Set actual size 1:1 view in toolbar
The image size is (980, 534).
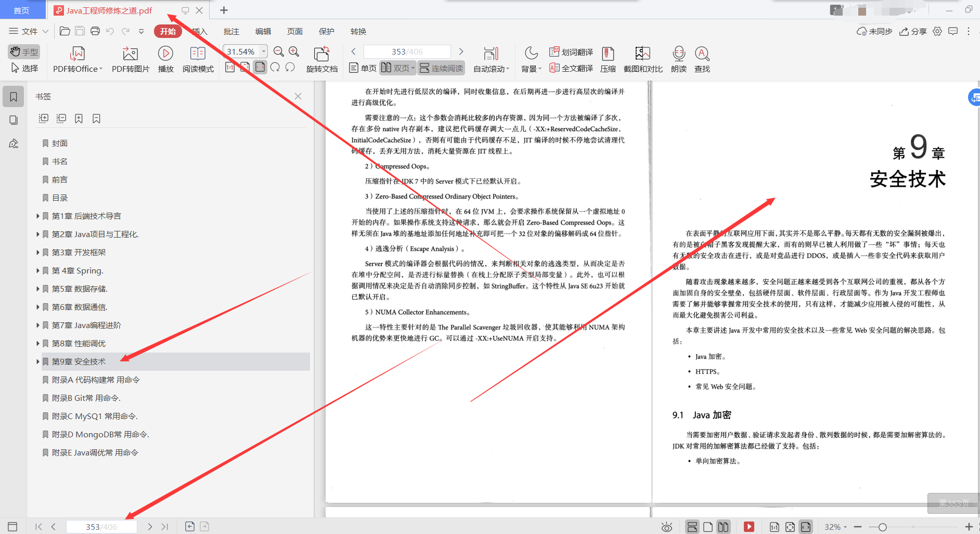tap(230, 67)
